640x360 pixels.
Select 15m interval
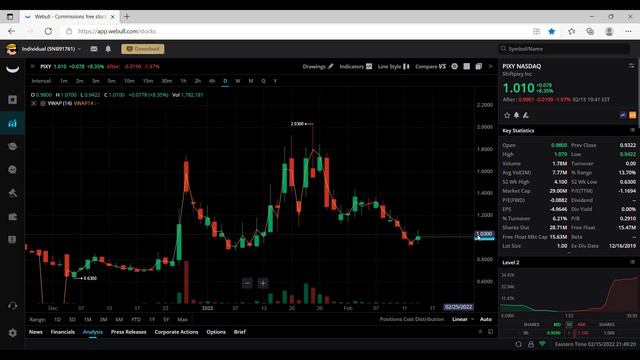148,81
